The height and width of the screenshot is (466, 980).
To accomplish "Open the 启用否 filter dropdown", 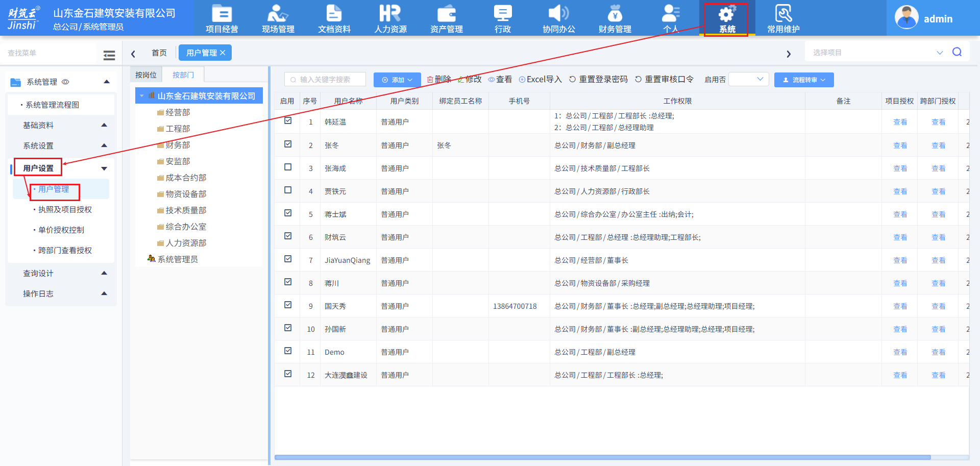I will (748, 79).
